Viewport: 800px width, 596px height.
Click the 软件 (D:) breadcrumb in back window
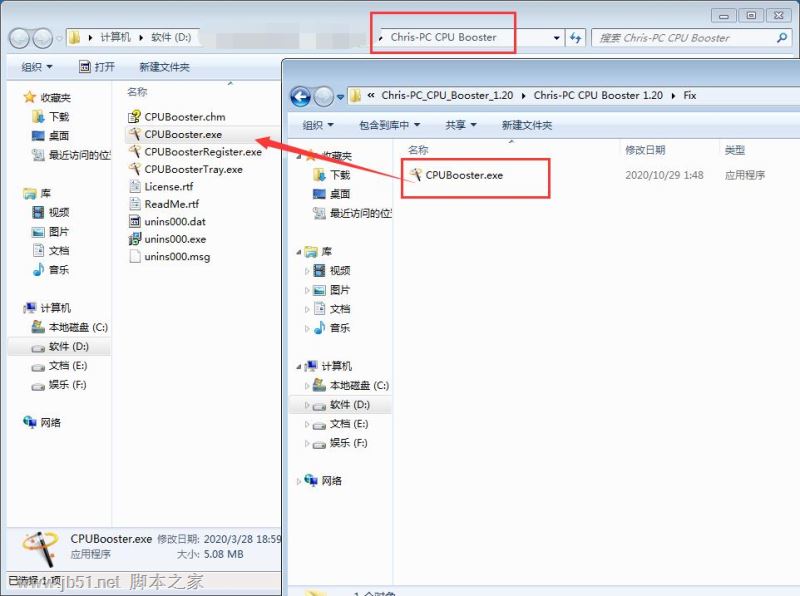click(x=171, y=37)
